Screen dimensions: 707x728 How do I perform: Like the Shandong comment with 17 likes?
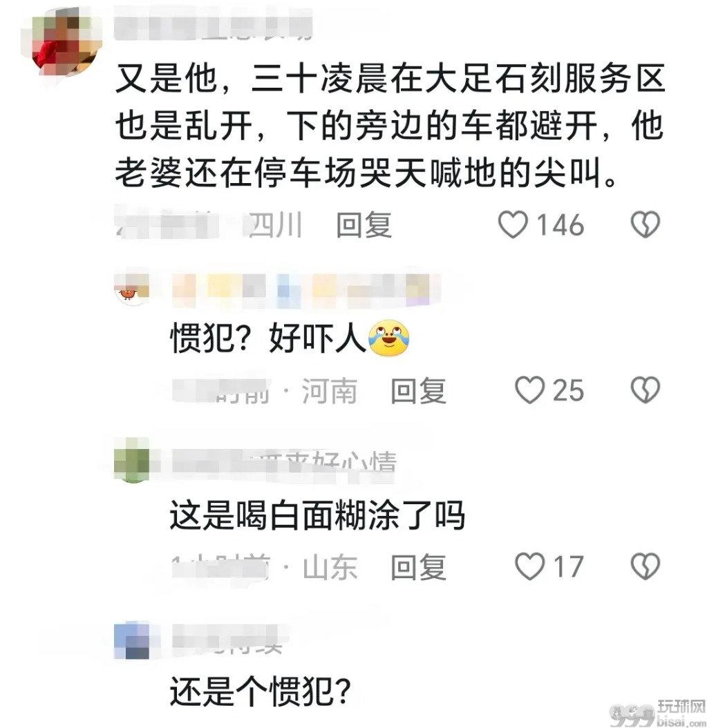[529, 566]
